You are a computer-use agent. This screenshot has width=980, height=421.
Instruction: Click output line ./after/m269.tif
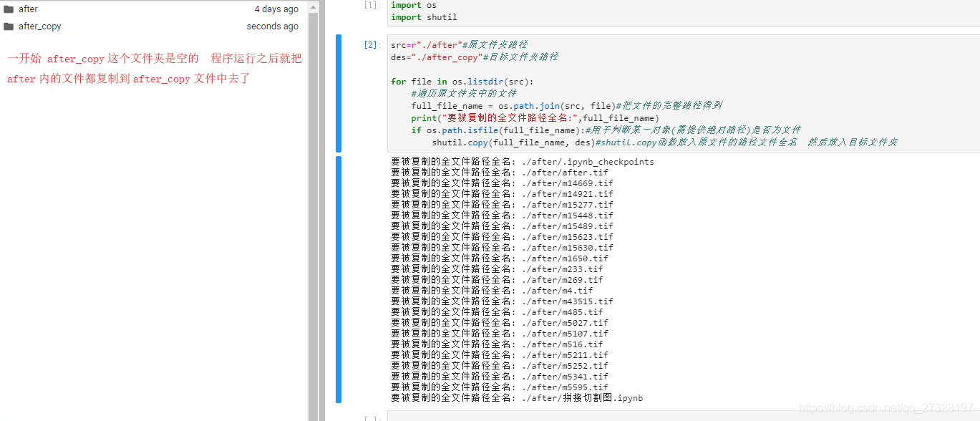tap(497, 280)
